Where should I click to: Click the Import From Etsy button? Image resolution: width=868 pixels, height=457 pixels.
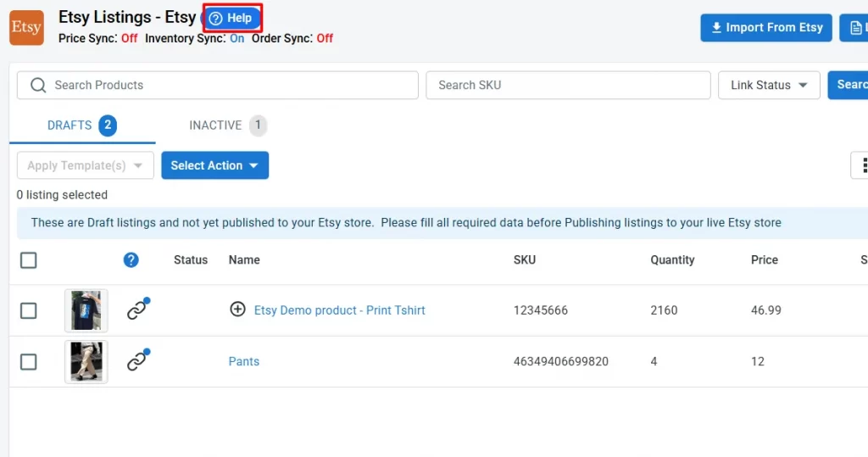pos(766,28)
